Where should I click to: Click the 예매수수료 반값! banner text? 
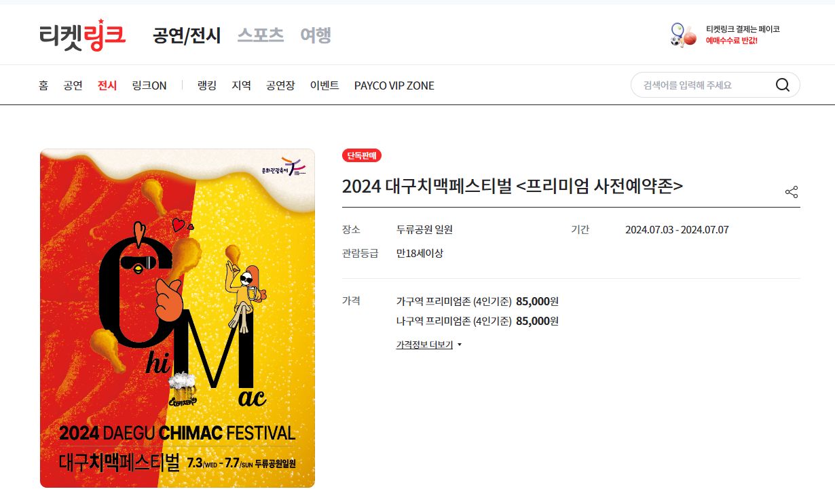tap(731, 41)
